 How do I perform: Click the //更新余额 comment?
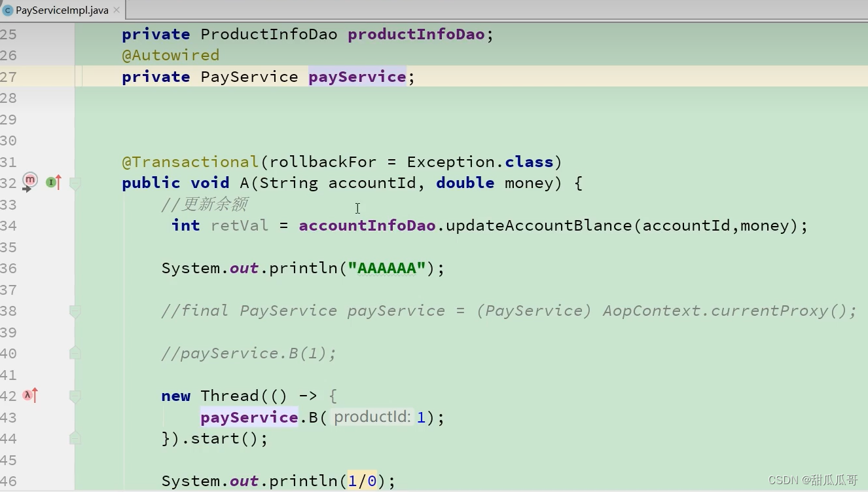coord(204,204)
